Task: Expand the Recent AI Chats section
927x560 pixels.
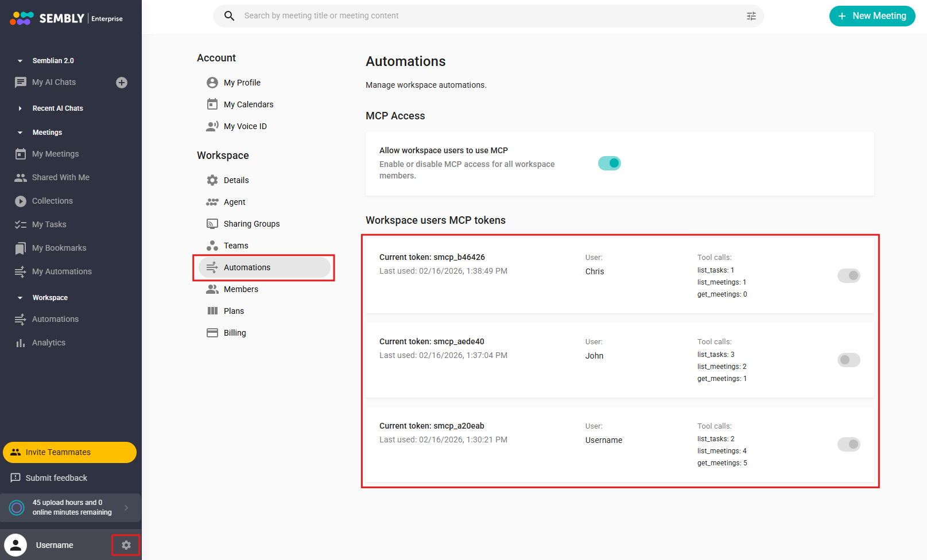Action: (x=20, y=108)
